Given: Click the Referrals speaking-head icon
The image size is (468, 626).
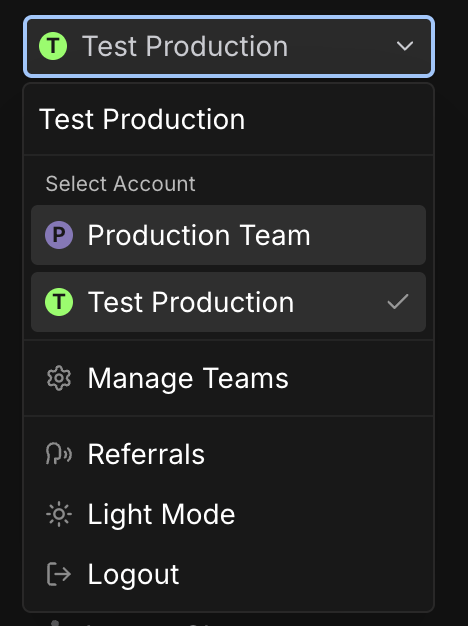Looking at the screenshot, I should [59, 454].
